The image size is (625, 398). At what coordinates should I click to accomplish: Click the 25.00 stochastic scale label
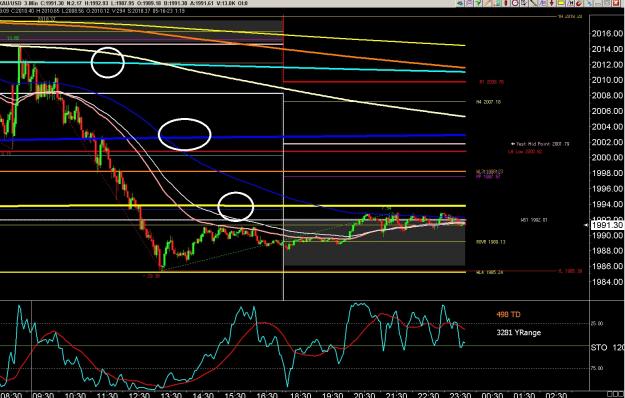597,323
